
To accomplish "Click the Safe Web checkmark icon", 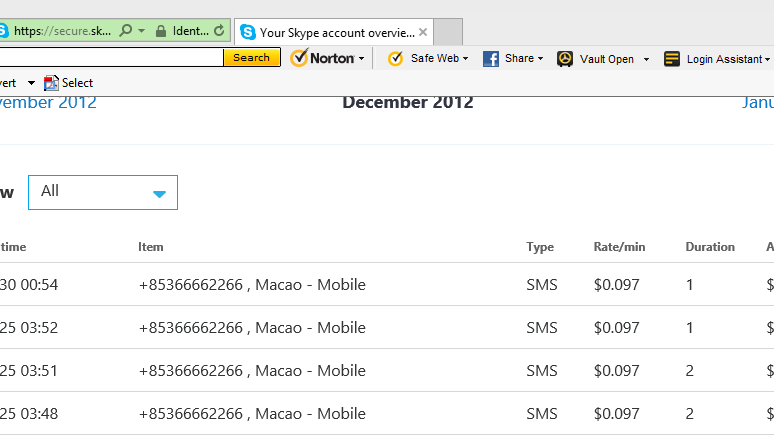I will point(395,59).
